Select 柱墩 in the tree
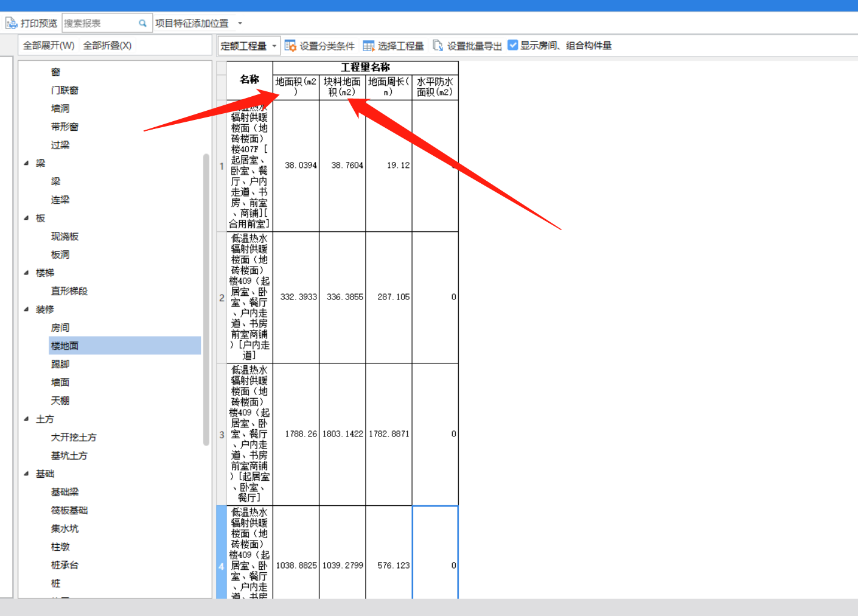The image size is (858, 616). pos(60,547)
